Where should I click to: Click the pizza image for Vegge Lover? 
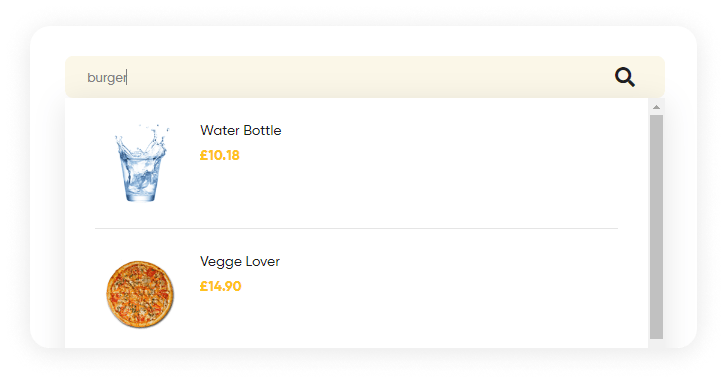pos(140,294)
